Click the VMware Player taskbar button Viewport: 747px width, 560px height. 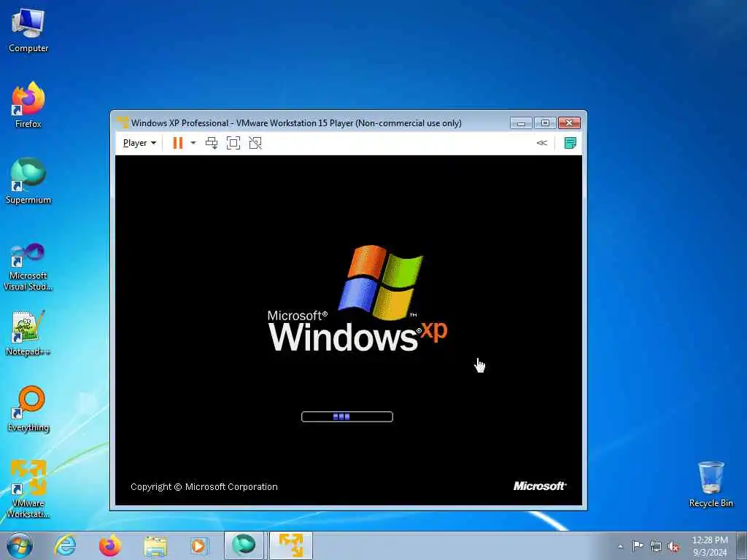291,545
